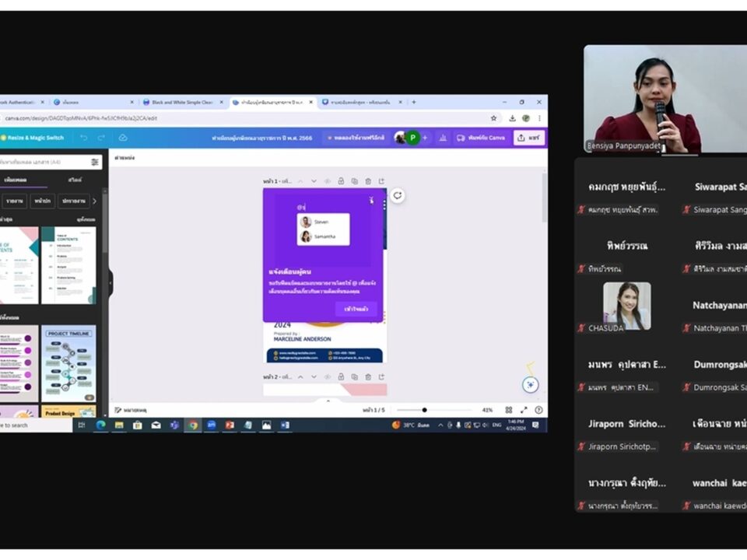The image size is (747, 560).
Task: Switch to the last browser tab on the right
Action: click(x=362, y=102)
